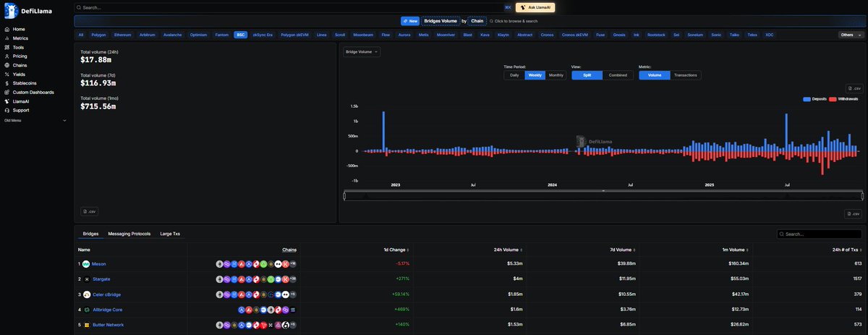Select the Arbitrum chain filter

[148, 35]
